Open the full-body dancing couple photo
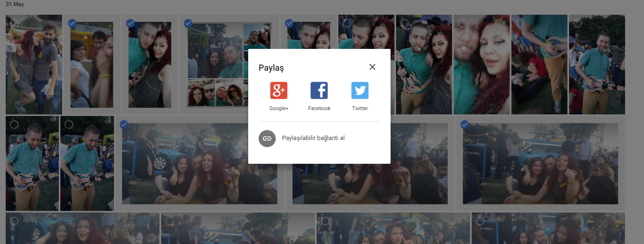 coord(34,65)
